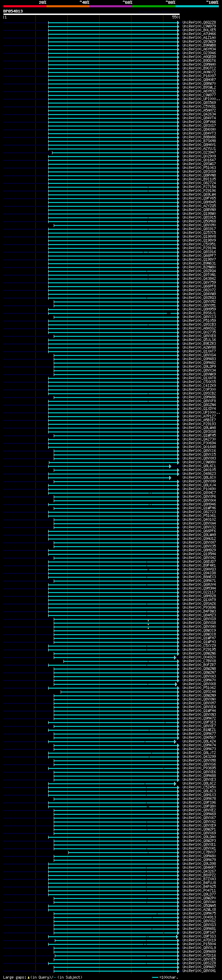Click UniRef100_Q8L6C1 hit label
The image size is (222, 980).
[x=199, y=466]
